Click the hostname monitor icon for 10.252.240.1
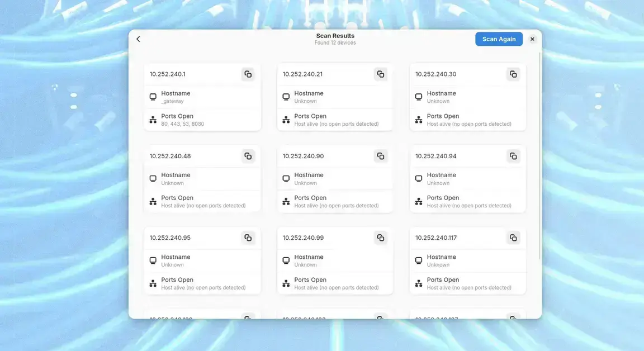Screen dimensions: 644x351 click(x=153, y=97)
